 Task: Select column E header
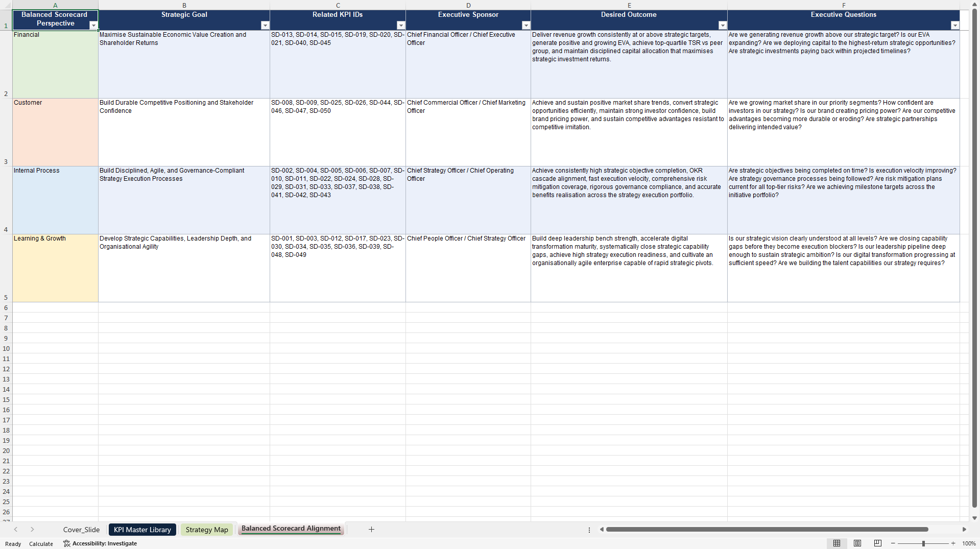(x=629, y=5)
